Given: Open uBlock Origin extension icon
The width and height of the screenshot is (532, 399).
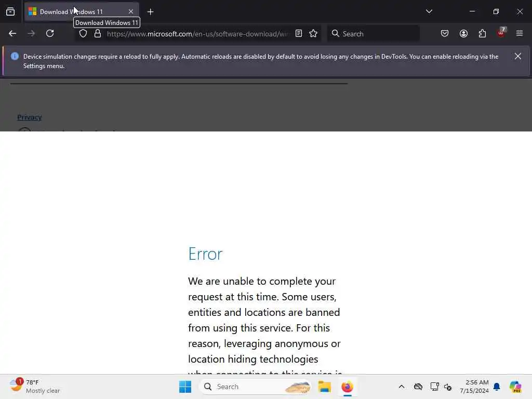Looking at the screenshot, I should pos(501,33).
